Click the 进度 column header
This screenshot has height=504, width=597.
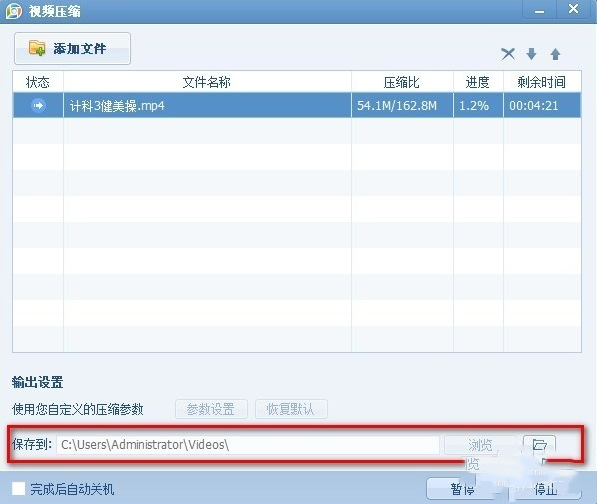point(478,82)
